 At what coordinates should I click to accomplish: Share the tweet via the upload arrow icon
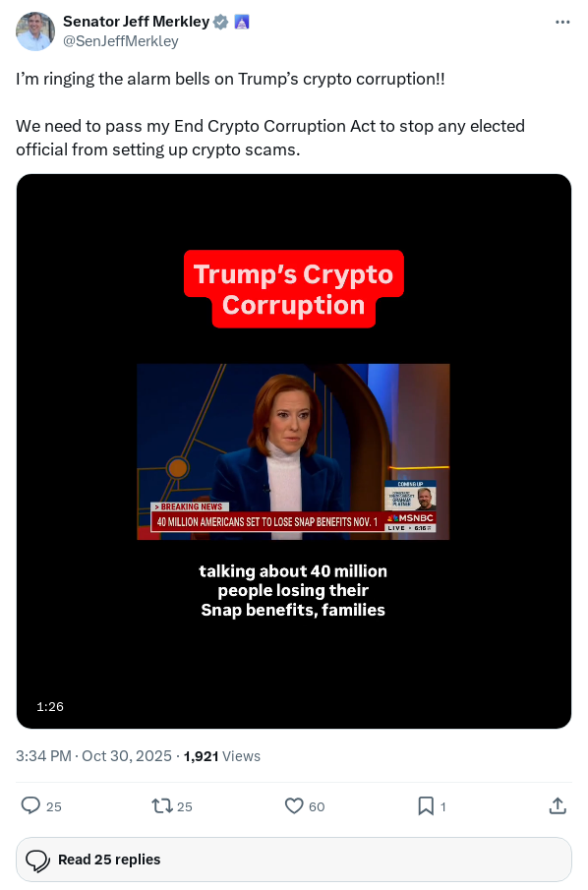558,804
